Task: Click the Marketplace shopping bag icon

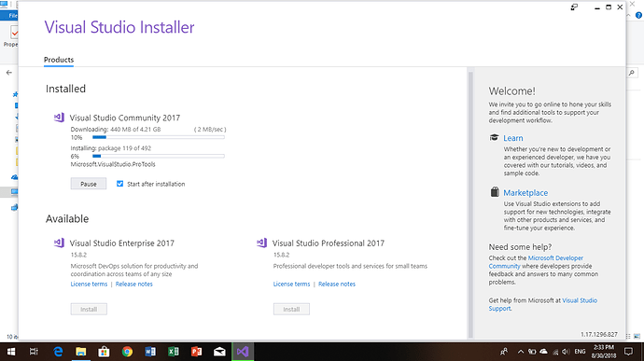Action: pyautogui.click(x=495, y=192)
